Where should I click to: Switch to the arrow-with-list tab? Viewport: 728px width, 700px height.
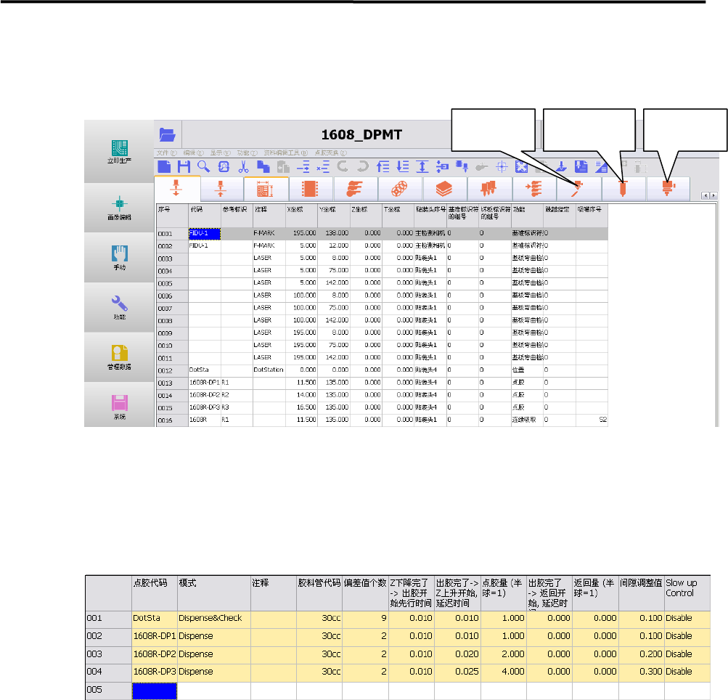click(533, 189)
